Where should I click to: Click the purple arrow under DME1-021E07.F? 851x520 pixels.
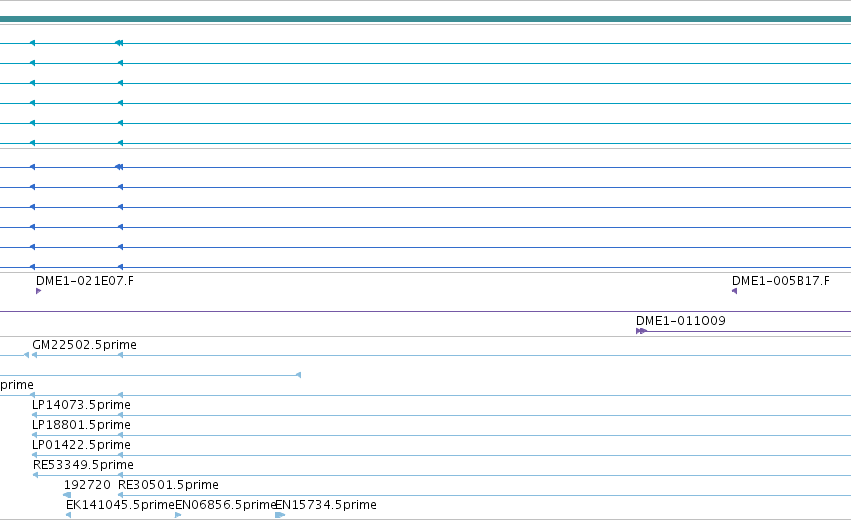[x=39, y=291]
